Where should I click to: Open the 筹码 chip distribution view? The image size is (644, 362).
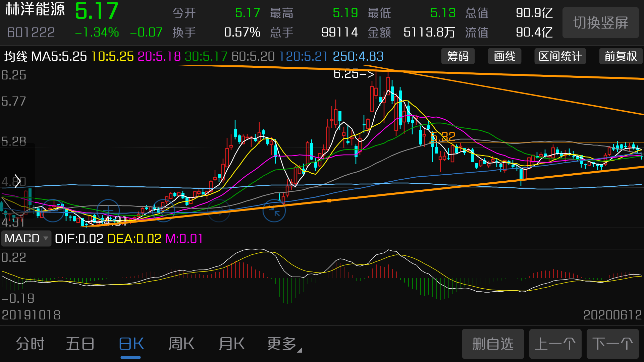[x=458, y=56]
